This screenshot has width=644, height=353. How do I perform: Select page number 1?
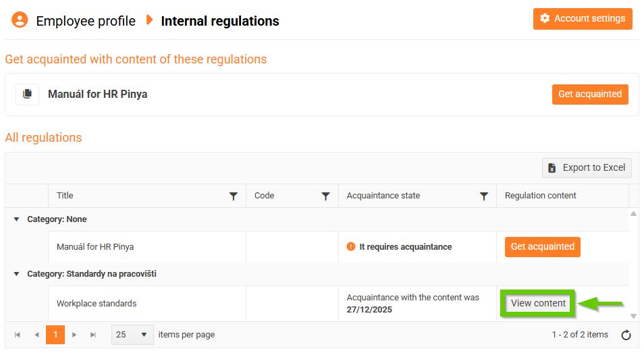pyautogui.click(x=55, y=335)
